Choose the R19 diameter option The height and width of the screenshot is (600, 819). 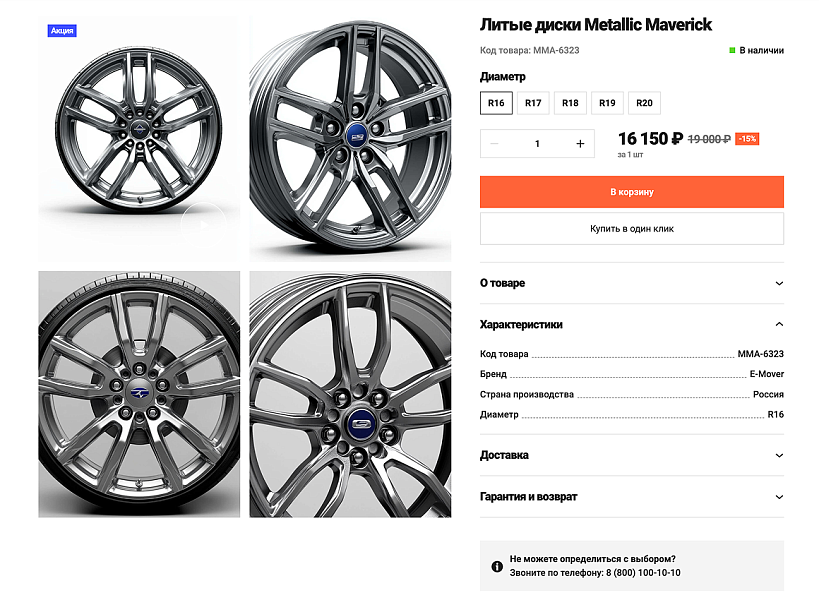coord(607,103)
